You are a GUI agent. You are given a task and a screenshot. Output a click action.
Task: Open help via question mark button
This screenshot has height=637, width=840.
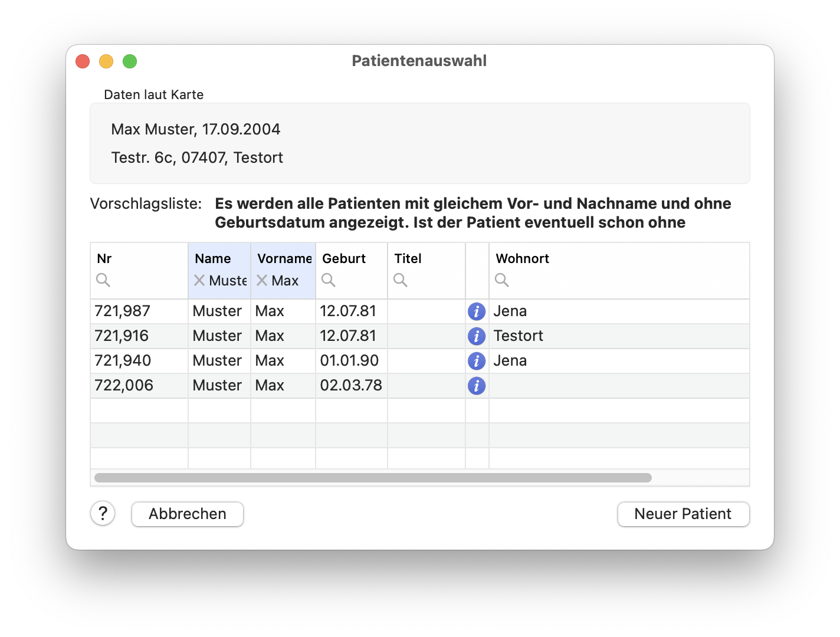(x=103, y=514)
